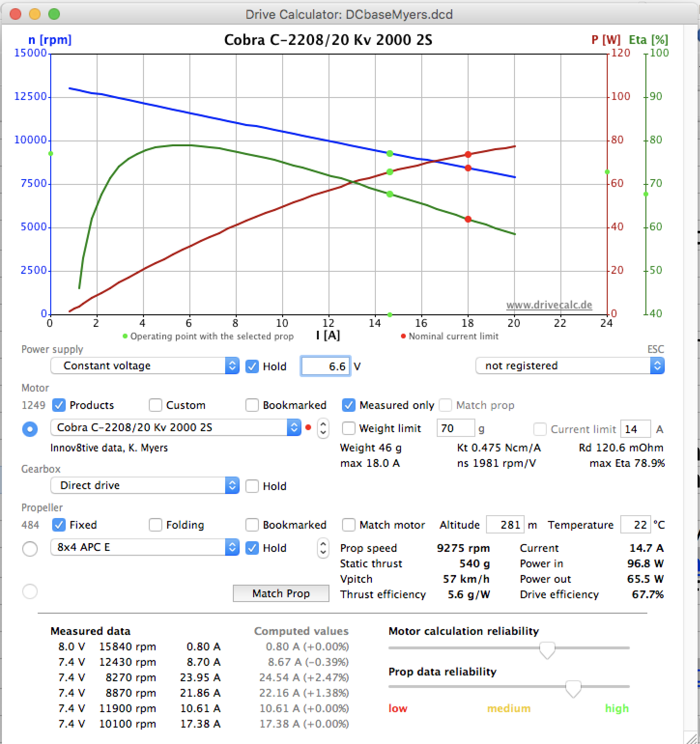Click the Motor calculation reliability slider thumb

547,650
